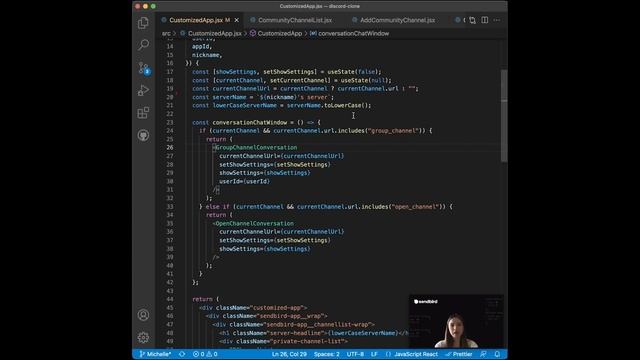This screenshot has height=360, width=640.
Task: Click serverName declaration on line 20
Action: pos(229,97)
